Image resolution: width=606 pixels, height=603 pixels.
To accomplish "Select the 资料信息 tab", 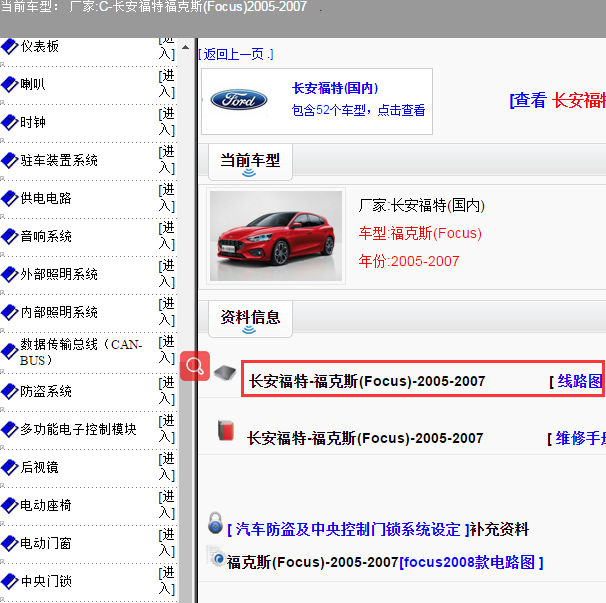I will click(250, 319).
